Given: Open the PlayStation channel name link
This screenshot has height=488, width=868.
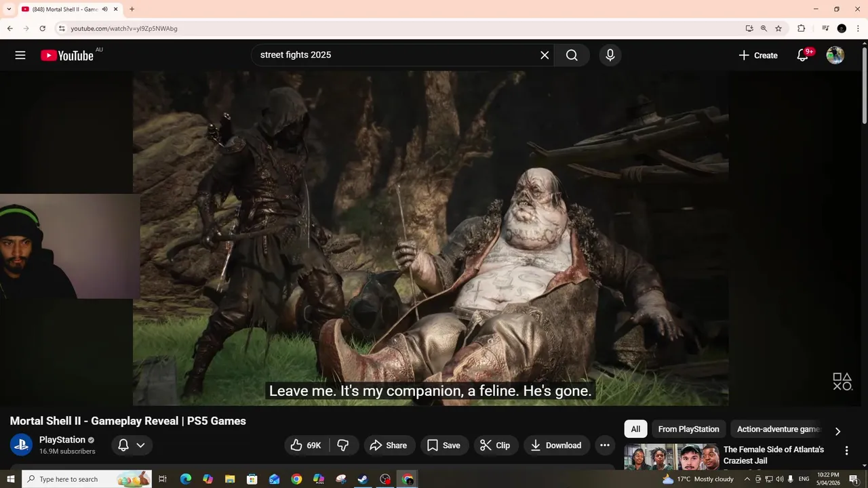Looking at the screenshot, I should click(x=62, y=440).
